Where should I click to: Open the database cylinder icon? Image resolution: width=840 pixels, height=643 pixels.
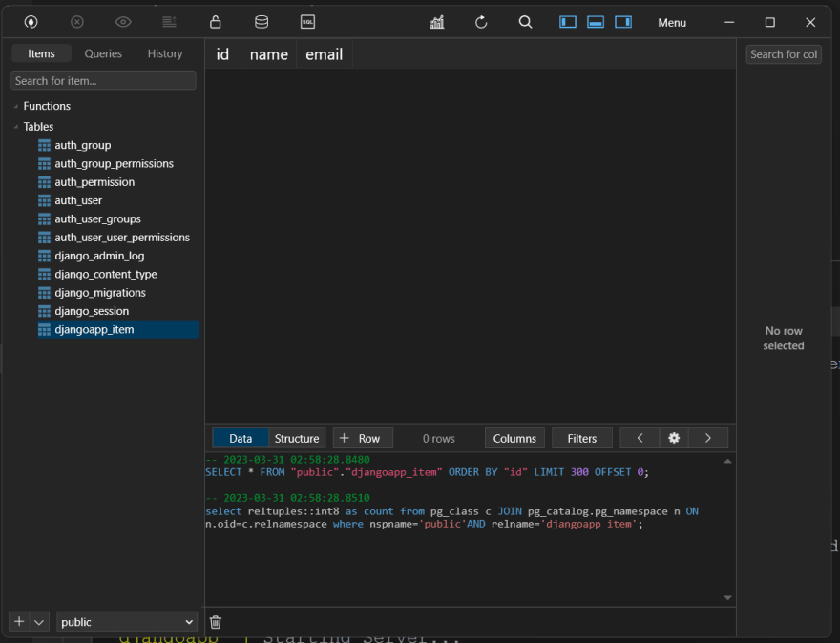click(x=262, y=22)
